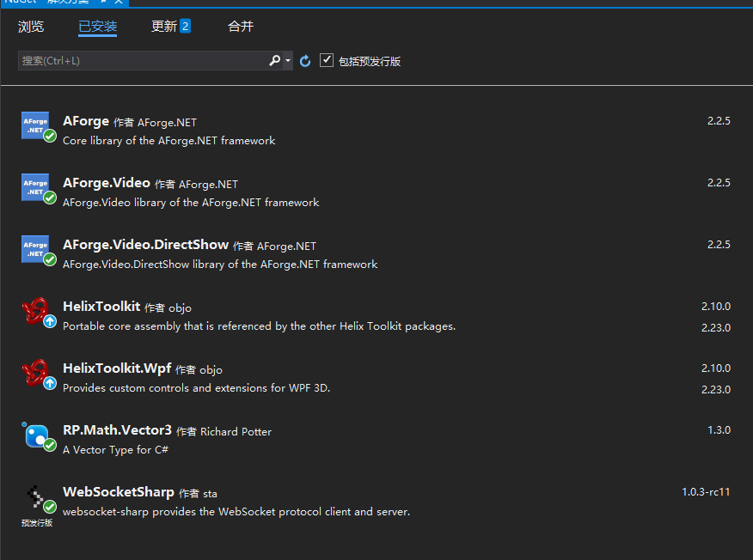Click the AForge.Video package icon

pyautogui.click(x=35, y=187)
